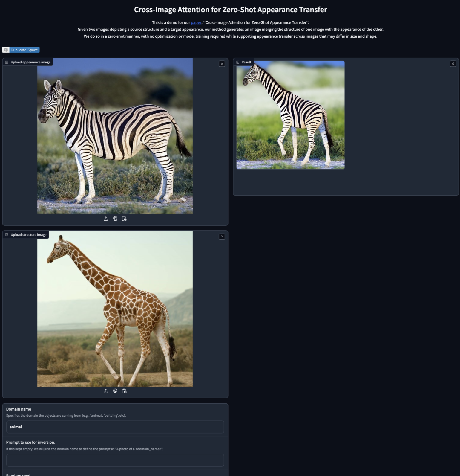Click the giraffe photo in the structure panel

[x=115, y=309]
